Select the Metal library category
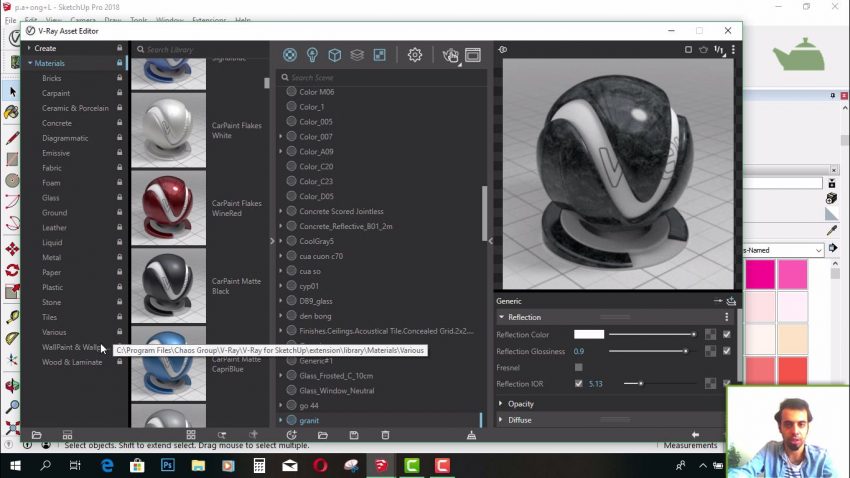This screenshot has width=850, height=478. (51, 257)
